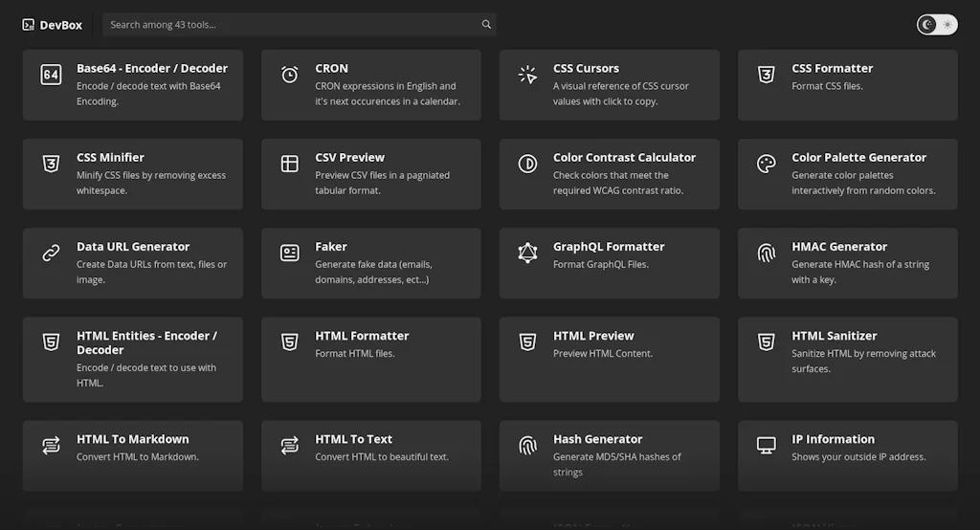Open the HTML To Text title
The height and width of the screenshot is (530, 980).
[353, 439]
